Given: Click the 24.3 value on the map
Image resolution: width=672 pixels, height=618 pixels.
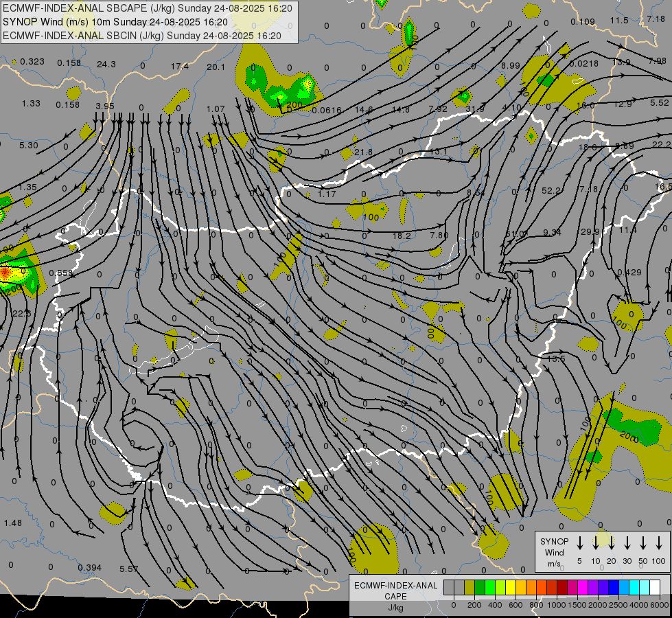Looking at the screenshot, I should coord(106,65).
